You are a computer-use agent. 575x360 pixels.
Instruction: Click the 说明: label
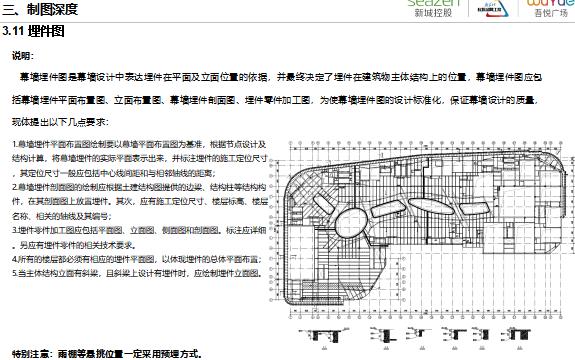tap(23, 56)
